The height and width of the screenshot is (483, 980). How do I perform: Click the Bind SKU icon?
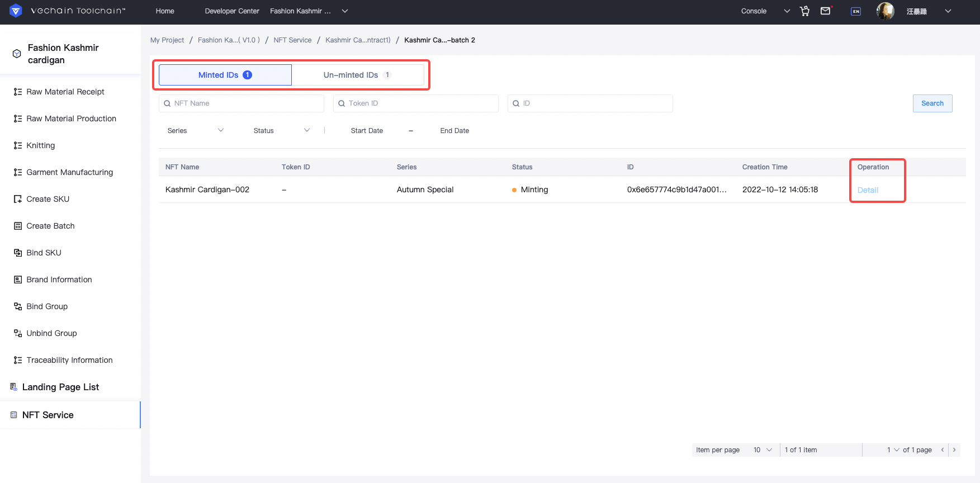click(x=18, y=253)
